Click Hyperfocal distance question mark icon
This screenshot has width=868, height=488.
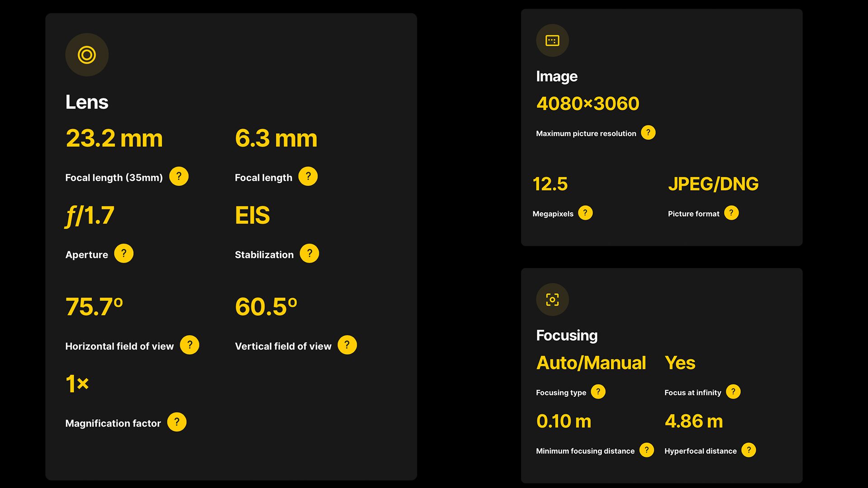pos(749,450)
